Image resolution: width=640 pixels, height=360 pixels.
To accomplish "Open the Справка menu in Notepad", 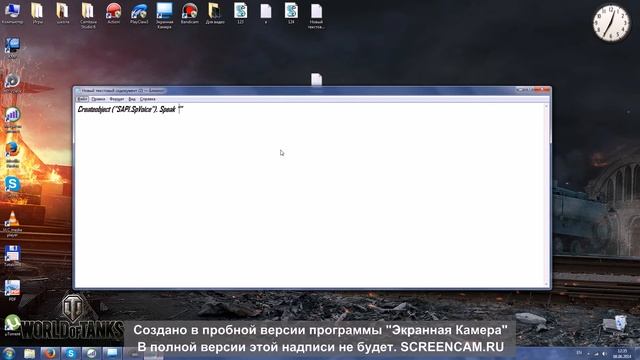I will [x=147, y=99].
